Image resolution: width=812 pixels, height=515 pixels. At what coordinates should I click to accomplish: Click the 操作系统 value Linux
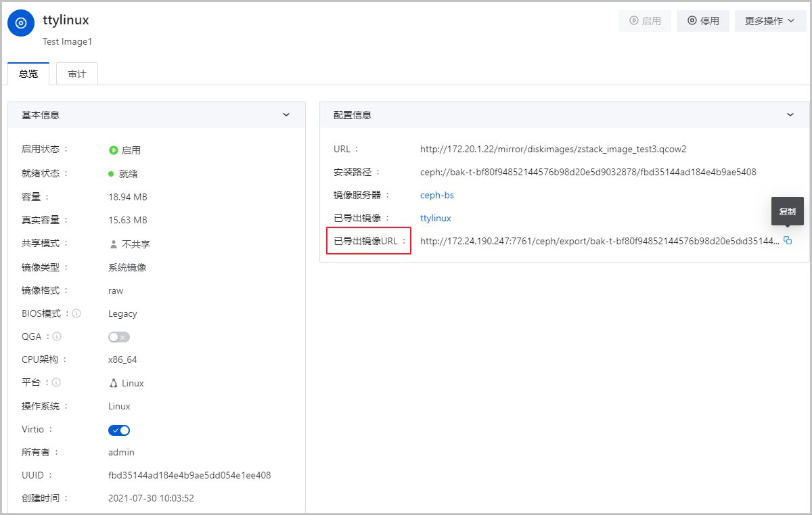point(119,406)
